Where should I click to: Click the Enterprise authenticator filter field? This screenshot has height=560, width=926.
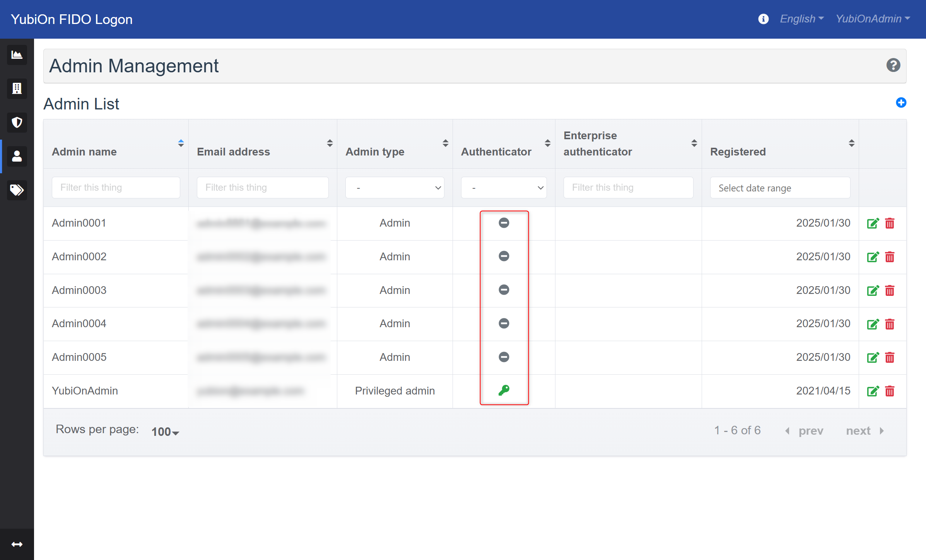[x=628, y=188]
